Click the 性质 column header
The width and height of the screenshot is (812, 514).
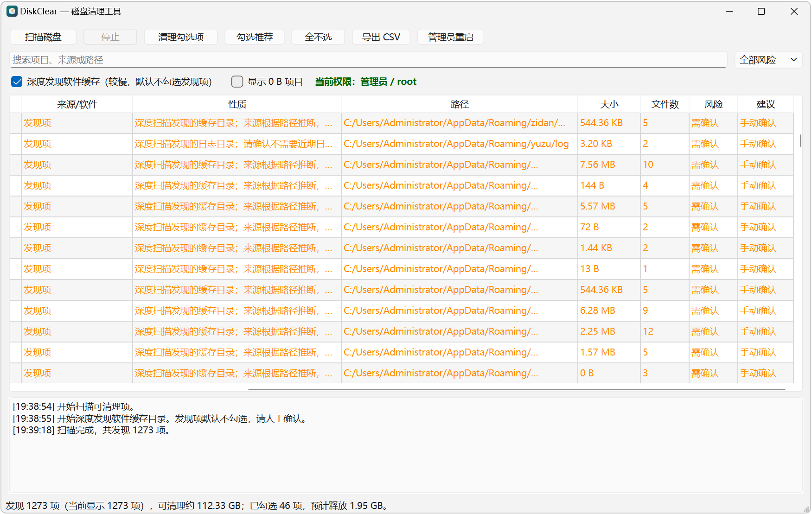click(237, 104)
